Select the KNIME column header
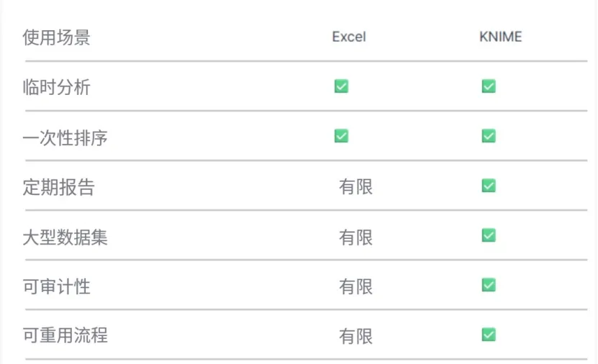The image size is (598, 364). point(500,37)
